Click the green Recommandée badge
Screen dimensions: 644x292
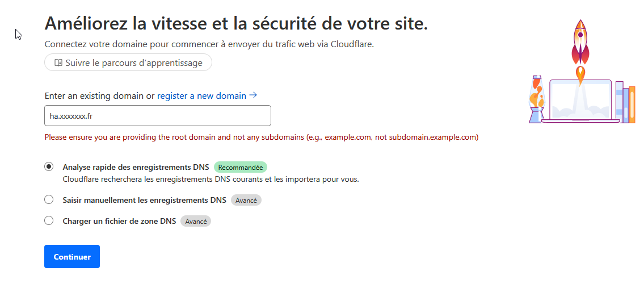[241, 168]
